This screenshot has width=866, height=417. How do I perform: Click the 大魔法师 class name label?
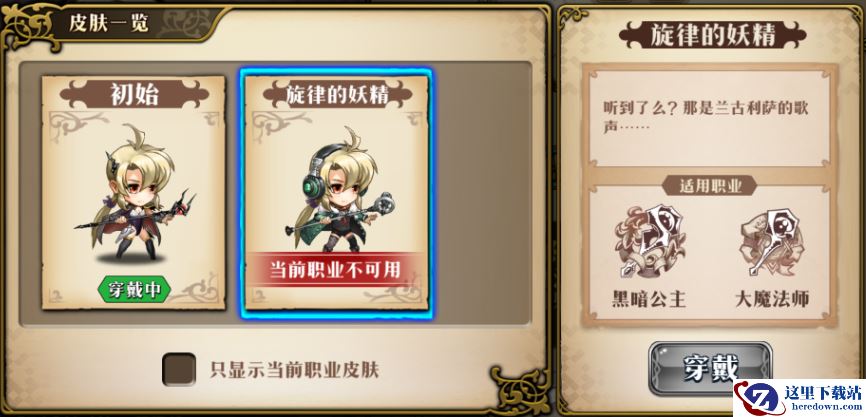pos(772,299)
